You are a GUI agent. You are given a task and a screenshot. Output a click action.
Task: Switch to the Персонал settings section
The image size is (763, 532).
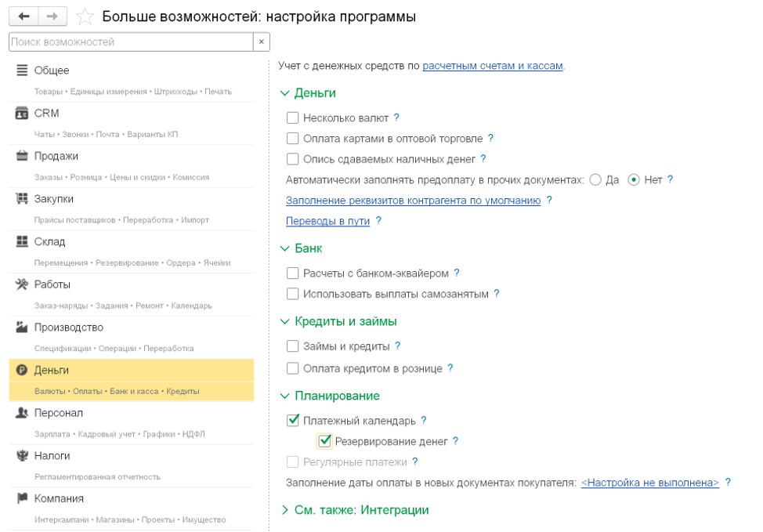click(58, 413)
